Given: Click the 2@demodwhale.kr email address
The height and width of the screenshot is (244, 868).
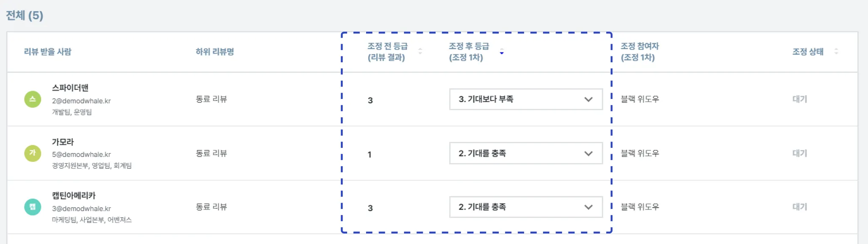Looking at the screenshot, I should click(81, 101).
